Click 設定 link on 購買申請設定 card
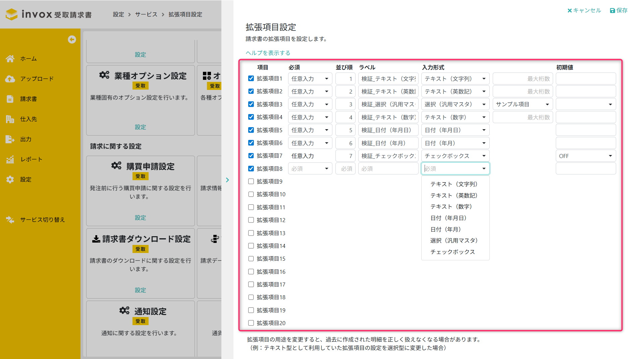This screenshot has height=359, width=644. 141,218
